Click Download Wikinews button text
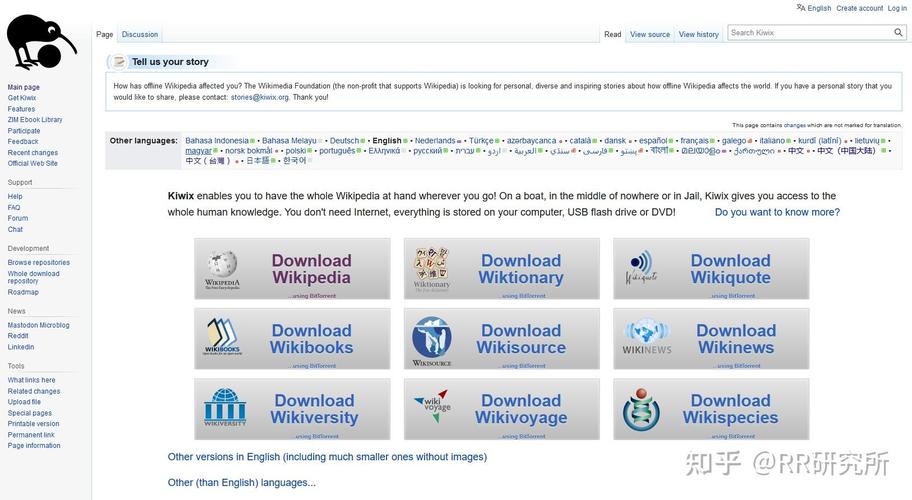This screenshot has height=500, width=912. (736, 338)
